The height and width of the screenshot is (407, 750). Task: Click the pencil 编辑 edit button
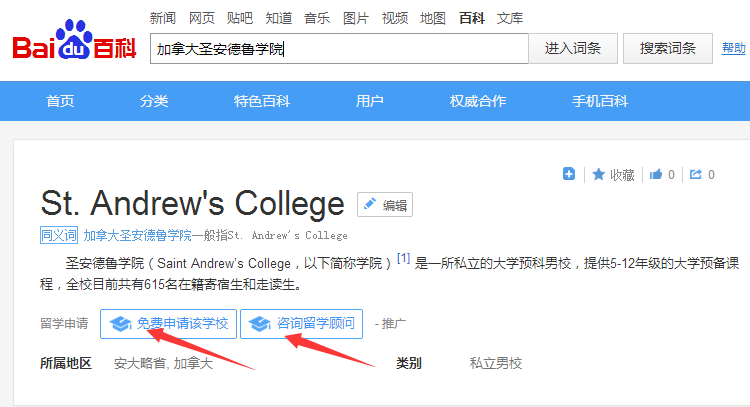pos(385,205)
